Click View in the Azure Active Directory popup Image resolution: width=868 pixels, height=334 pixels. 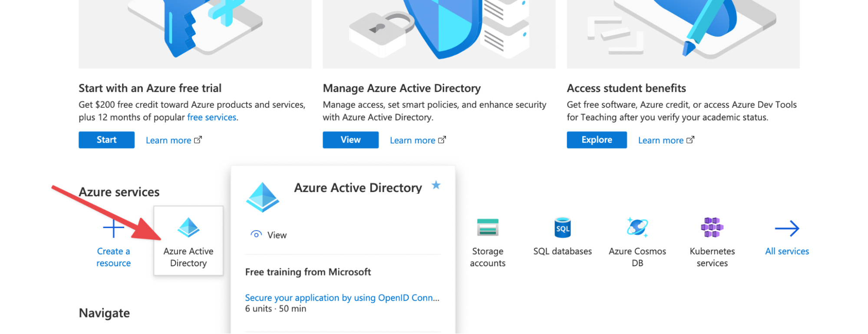277,235
